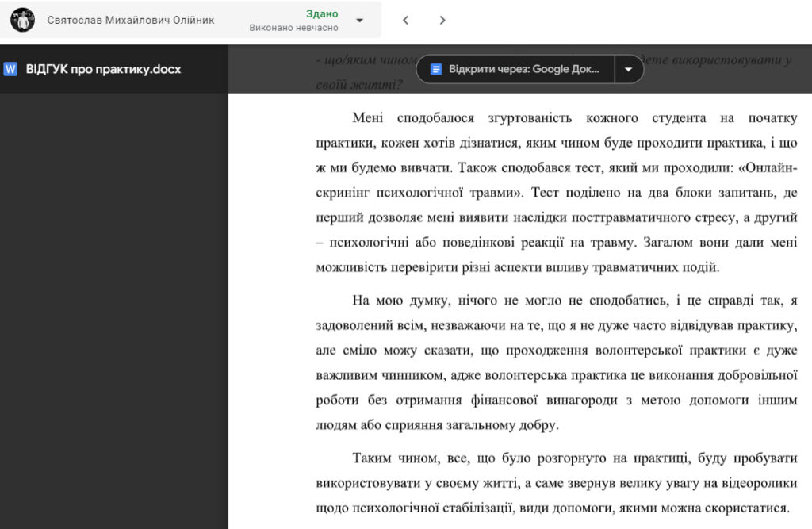Click the paragraph starting with Таким чином
The height and width of the screenshot is (529, 812).
coord(555,482)
